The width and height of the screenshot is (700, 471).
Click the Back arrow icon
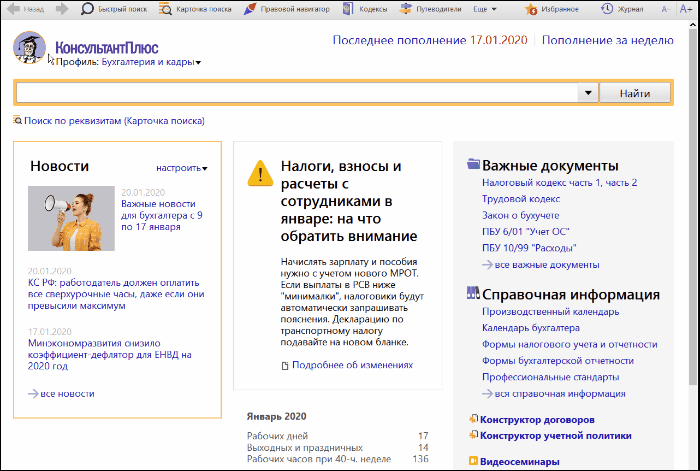pos(13,9)
